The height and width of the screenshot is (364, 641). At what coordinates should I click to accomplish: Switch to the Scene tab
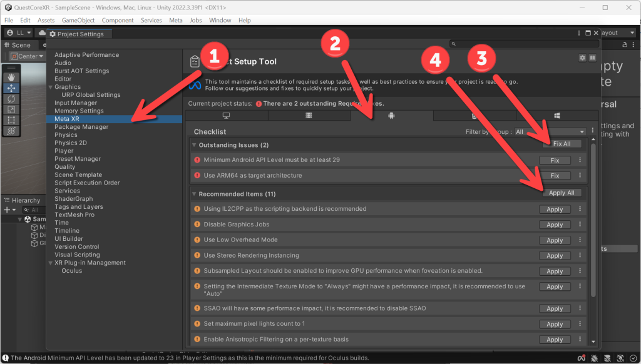(x=18, y=45)
